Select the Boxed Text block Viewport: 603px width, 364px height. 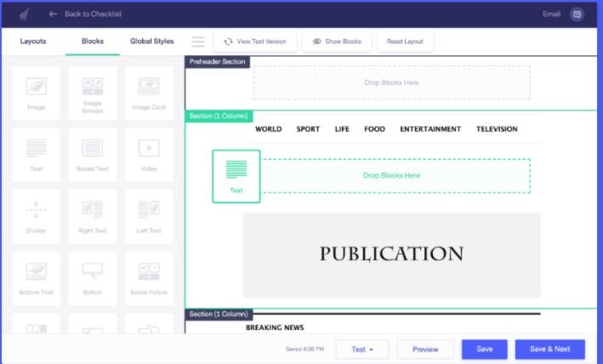click(x=93, y=155)
